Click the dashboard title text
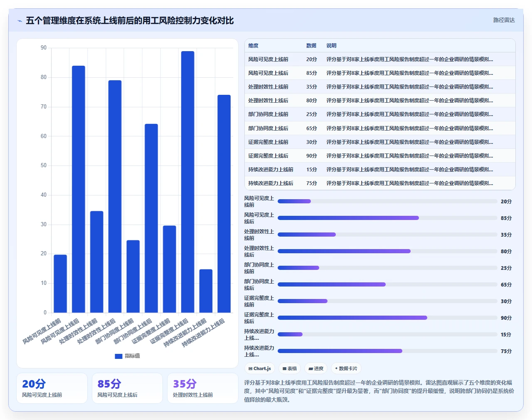This screenshot has width=532, height=420. pos(130,21)
